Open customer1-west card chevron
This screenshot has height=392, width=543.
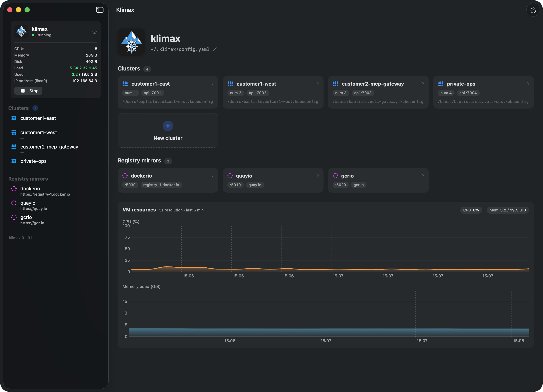pyautogui.click(x=318, y=84)
